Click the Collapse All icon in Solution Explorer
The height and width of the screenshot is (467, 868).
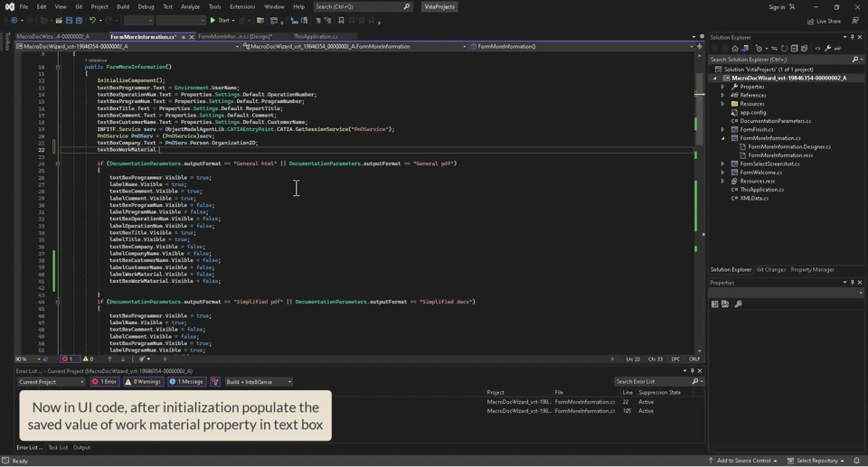(795, 49)
